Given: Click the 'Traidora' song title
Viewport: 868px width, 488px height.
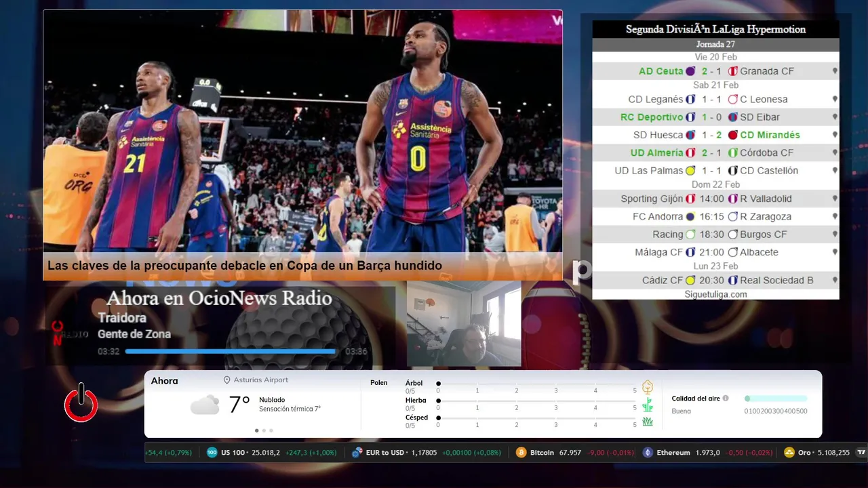Looking at the screenshot, I should 122,318.
